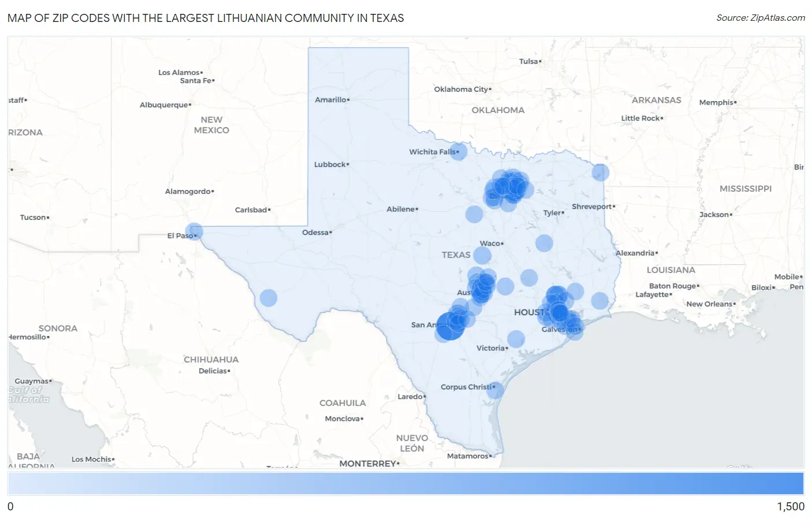Click the legend maximum value 1,500
The image size is (812, 519).
click(x=791, y=506)
